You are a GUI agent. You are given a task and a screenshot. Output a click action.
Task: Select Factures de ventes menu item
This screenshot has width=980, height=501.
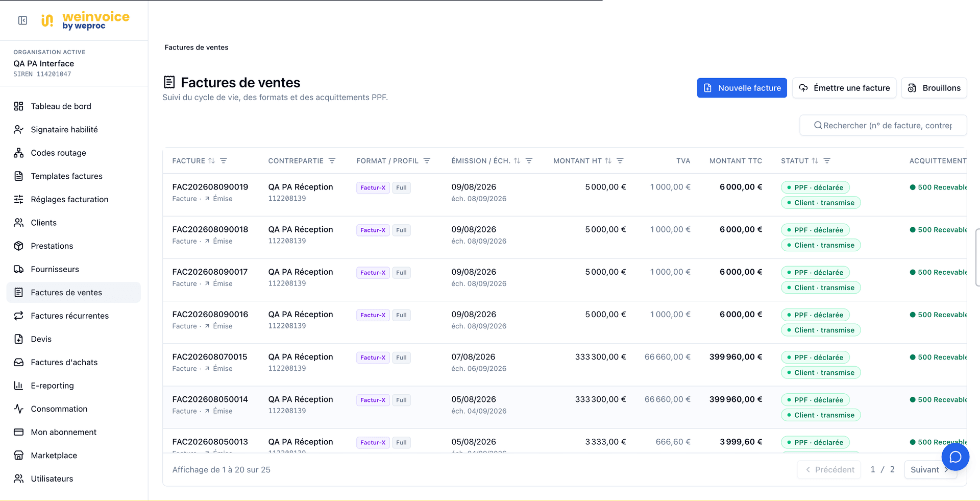coord(73,293)
